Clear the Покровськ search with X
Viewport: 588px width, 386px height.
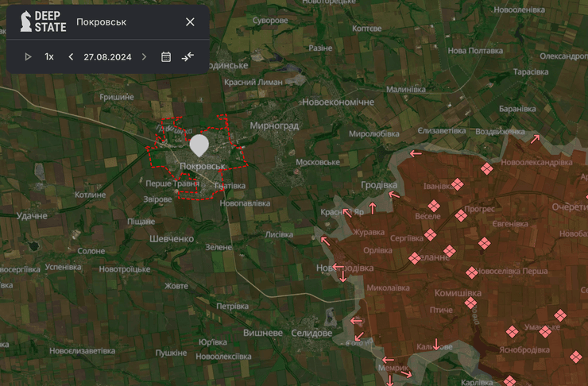pos(190,21)
